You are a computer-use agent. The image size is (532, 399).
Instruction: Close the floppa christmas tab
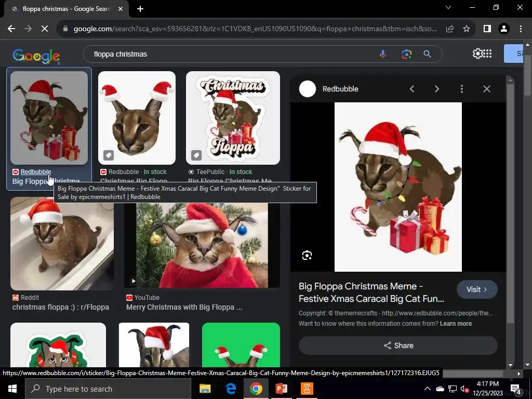pyautogui.click(x=121, y=9)
